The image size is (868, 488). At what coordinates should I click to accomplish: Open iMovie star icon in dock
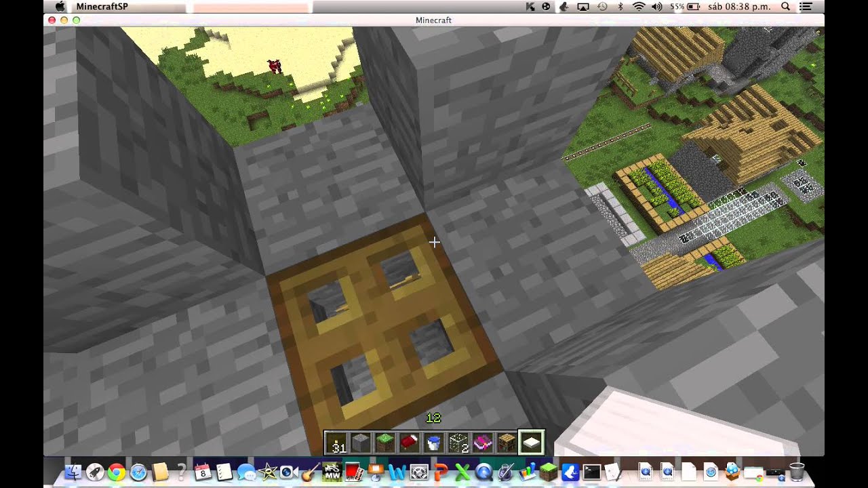[267, 471]
